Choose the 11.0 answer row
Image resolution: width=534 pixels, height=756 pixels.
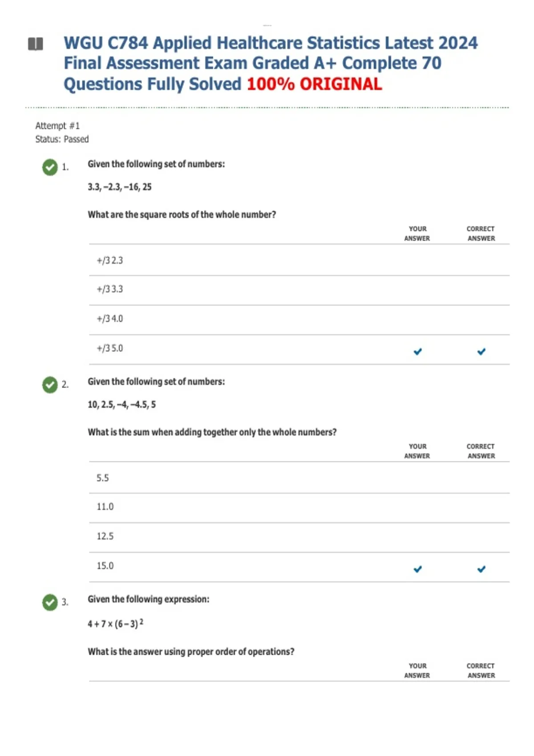[105, 507]
